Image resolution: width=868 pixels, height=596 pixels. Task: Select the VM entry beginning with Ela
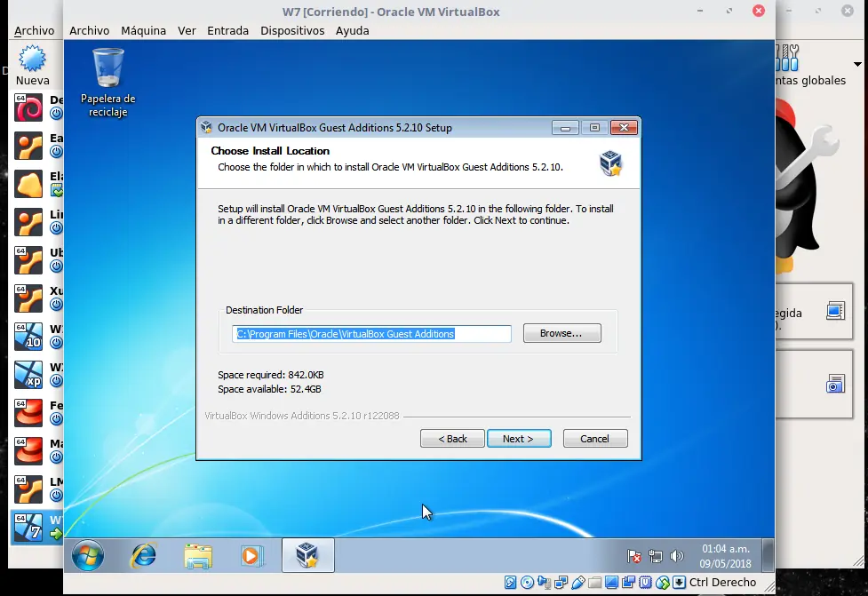(x=36, y=184)
